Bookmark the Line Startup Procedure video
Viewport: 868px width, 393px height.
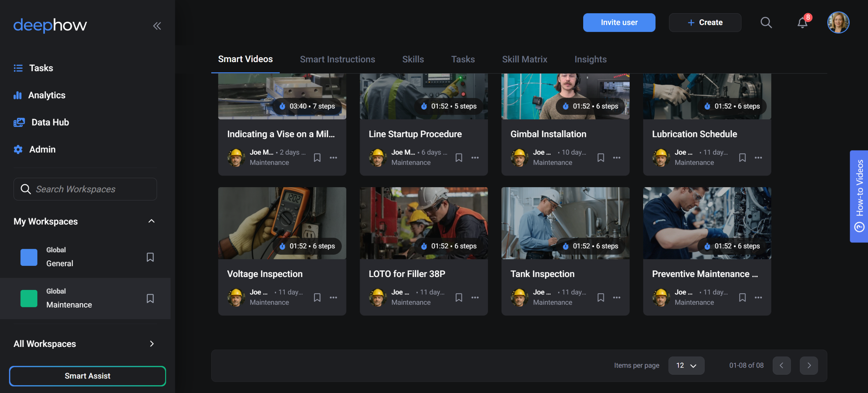(459, 158)
